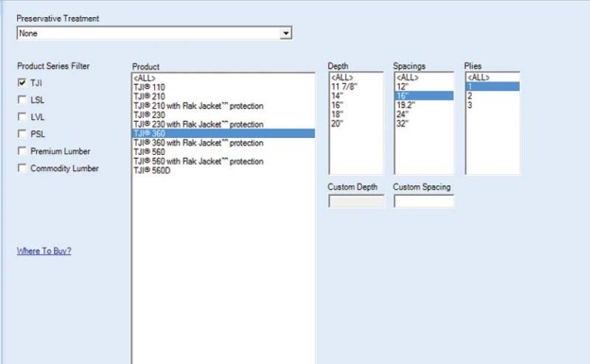The width and height of the screenshot is (590, 364).
Task: Click the highlighted 1 ply option
Action: (493, 87)
